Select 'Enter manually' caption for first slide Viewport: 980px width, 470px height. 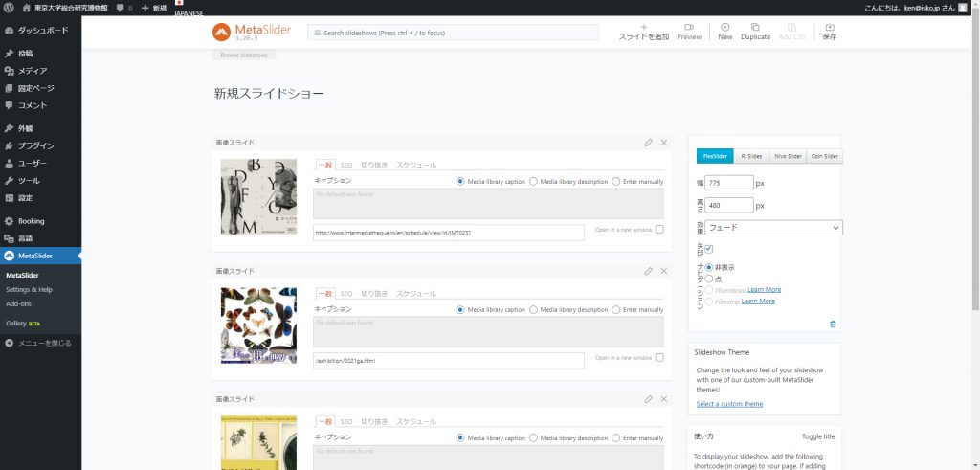click(x=617, y=181)
